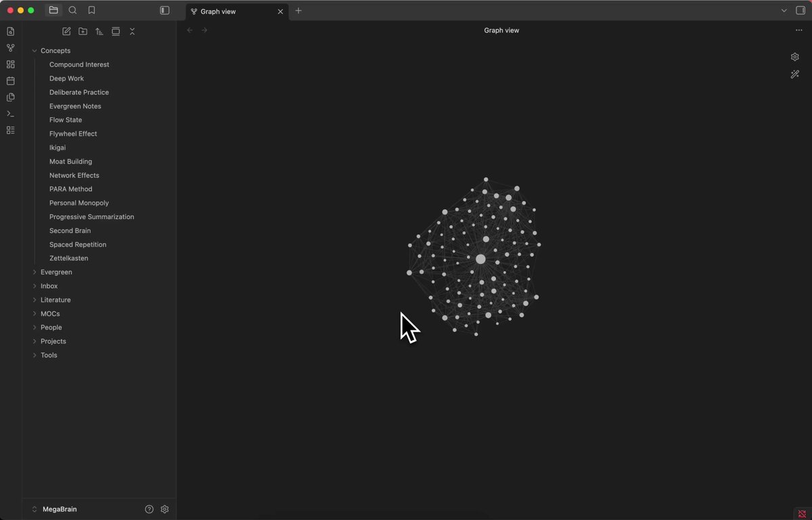
Task: Show the file explorer folder tab
Action: pos(53,10)
